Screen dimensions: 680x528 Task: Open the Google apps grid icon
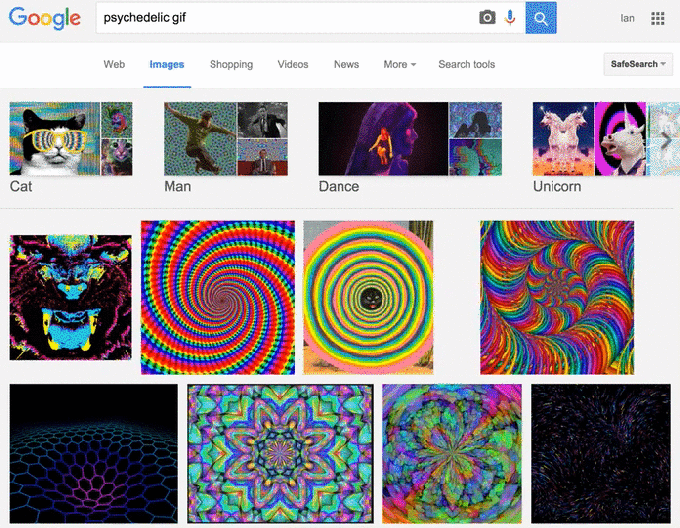pos(658,18)
